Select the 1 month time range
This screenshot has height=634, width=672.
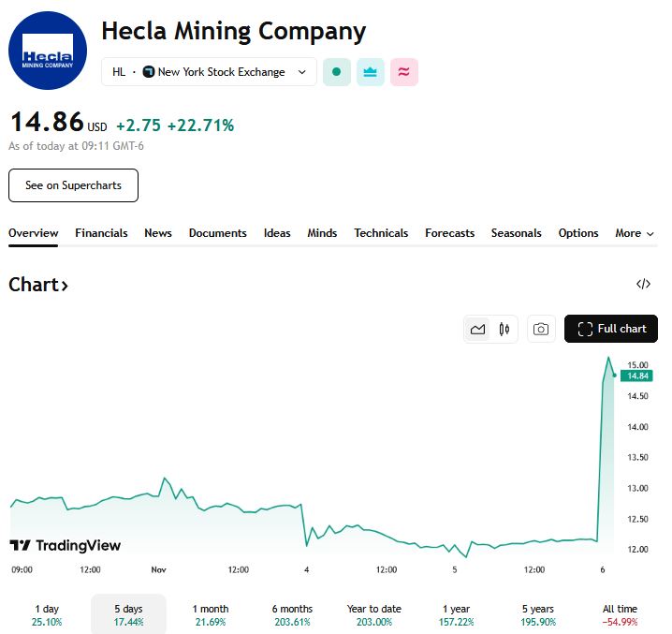click(209, 614)
